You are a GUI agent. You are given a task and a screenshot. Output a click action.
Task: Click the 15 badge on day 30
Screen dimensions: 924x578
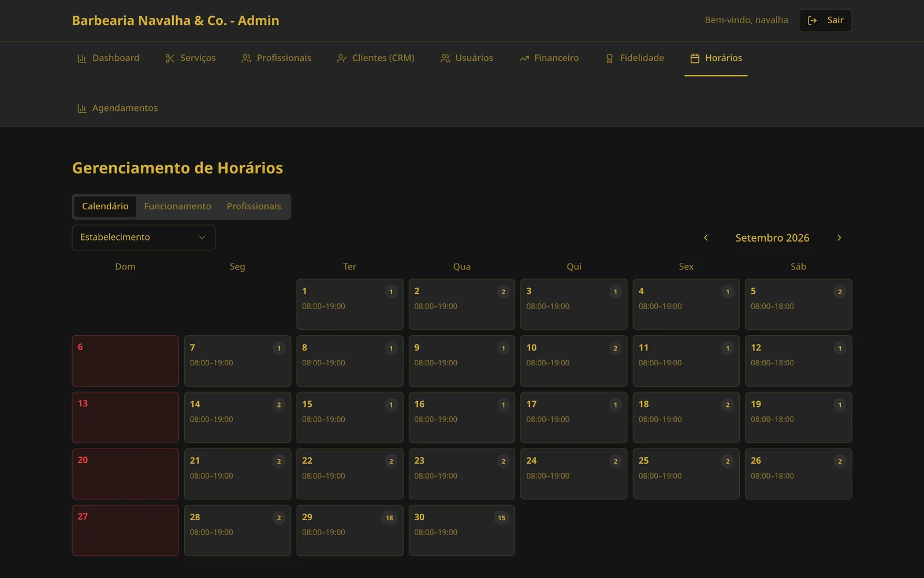[x=502, y=518]
